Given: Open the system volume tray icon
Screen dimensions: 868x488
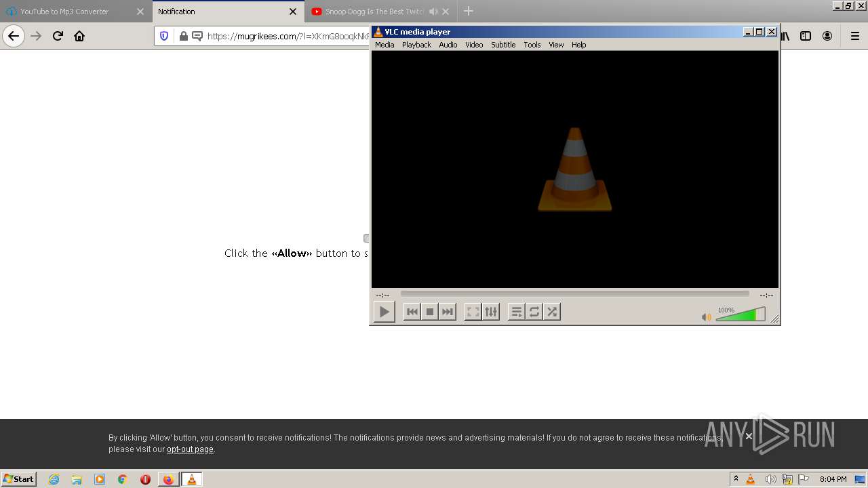Looking at the screenshot, I should (x=770, y=479).
